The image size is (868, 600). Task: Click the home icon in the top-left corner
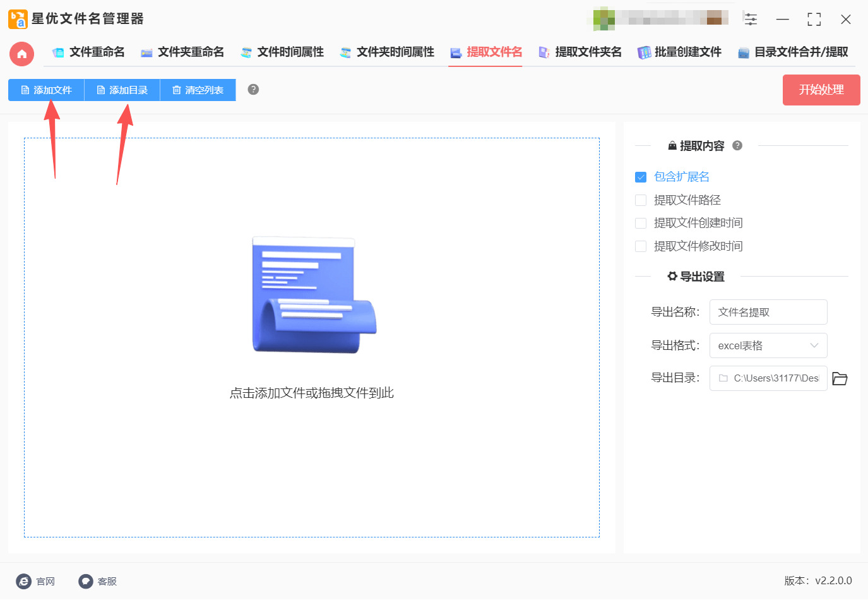21,54
